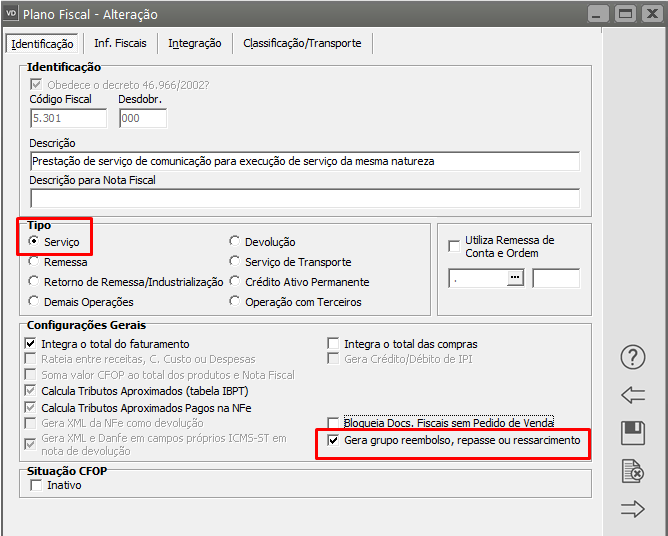The width and height of the screenshot is (668, 536).
Task: Select the Remessa radio button
Action: [x=35, y=262]
